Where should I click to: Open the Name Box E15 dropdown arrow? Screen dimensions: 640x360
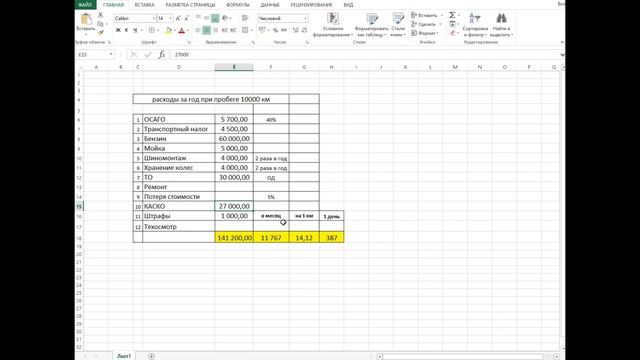[x=111, y=54]
